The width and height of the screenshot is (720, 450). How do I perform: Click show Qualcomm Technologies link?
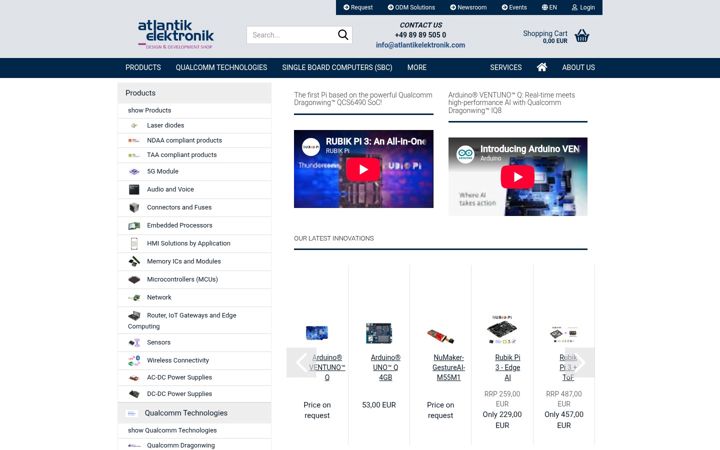click(x=172, y=430)
